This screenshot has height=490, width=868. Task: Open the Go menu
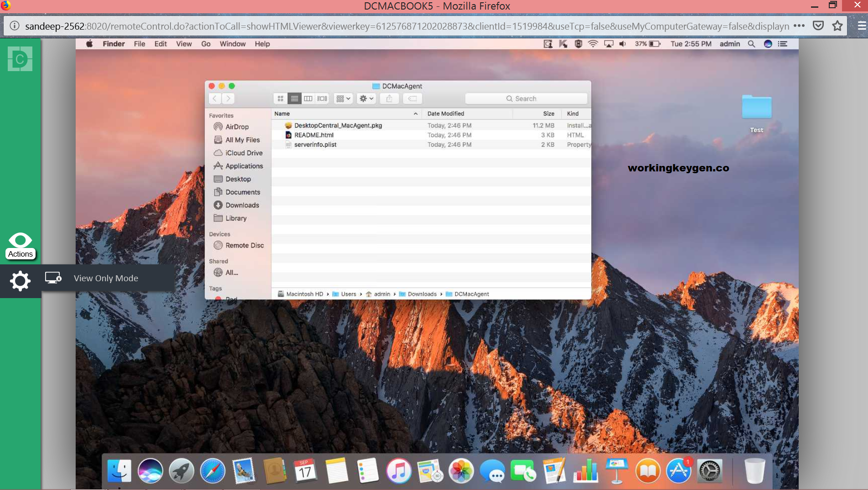pos(206,44)
